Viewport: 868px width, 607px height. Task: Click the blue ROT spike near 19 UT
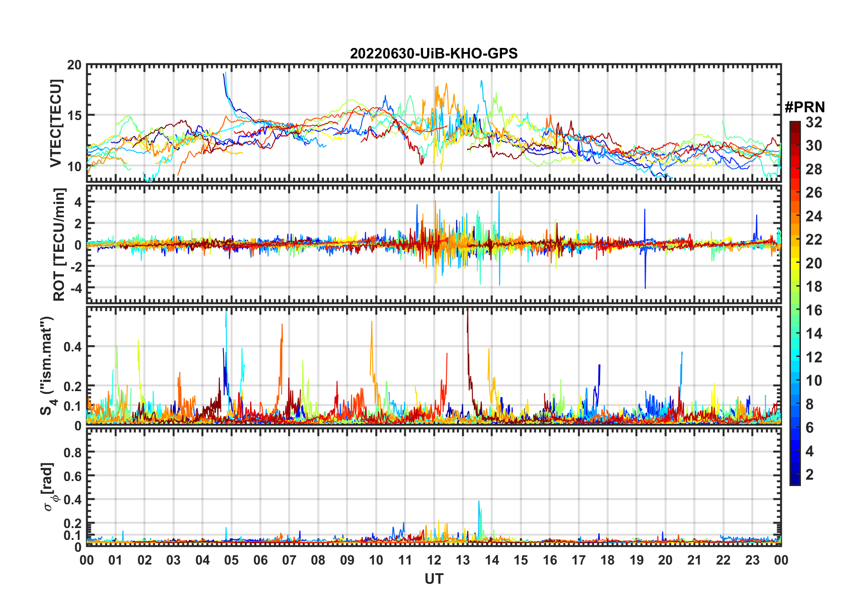[x=645, y=249]
